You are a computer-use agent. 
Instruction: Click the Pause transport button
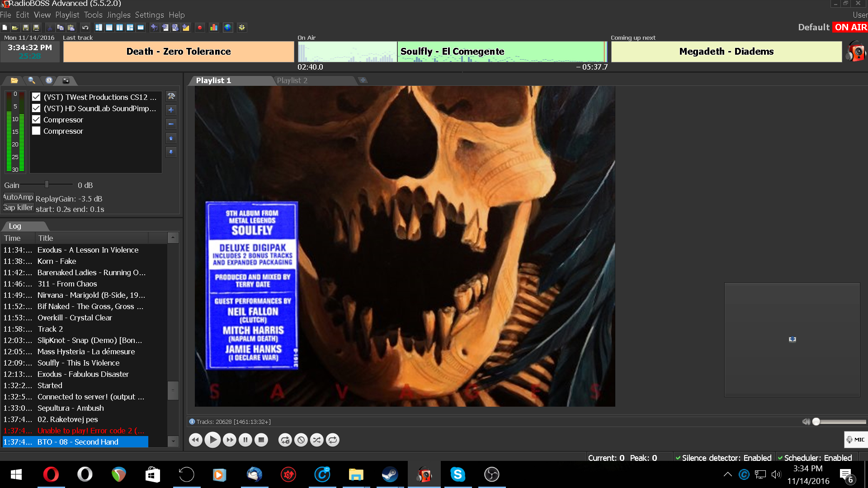245,440
